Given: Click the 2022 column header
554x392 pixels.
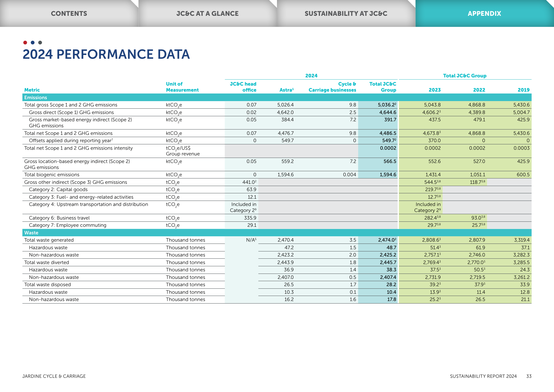Looking at the screenshot, I should click(479, 90).
